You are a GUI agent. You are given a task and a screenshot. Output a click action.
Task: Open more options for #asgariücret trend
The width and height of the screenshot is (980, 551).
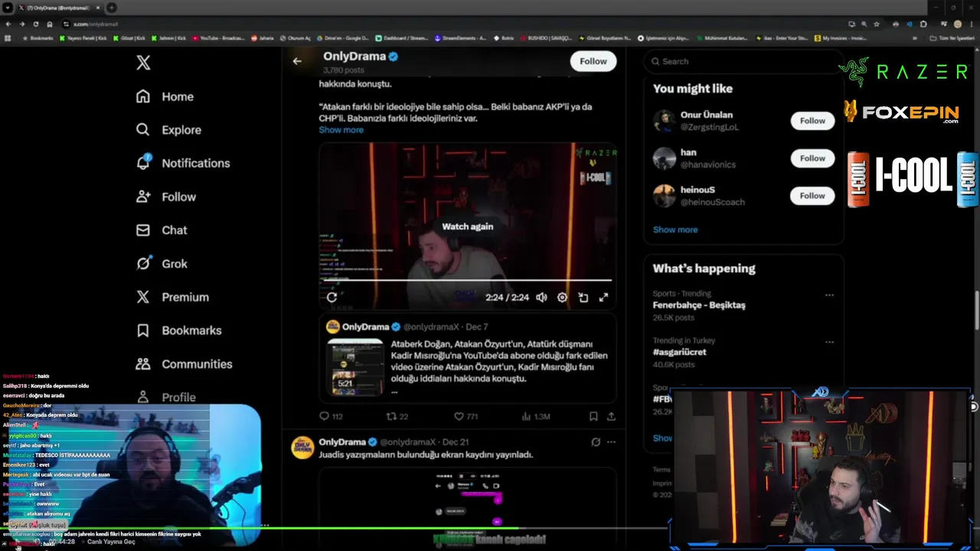point(829,341)
